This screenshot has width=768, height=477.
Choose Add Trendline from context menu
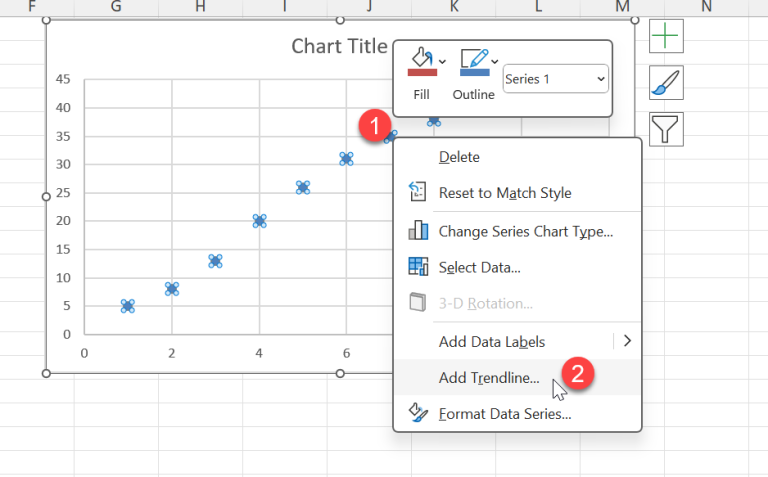[489, 378]
